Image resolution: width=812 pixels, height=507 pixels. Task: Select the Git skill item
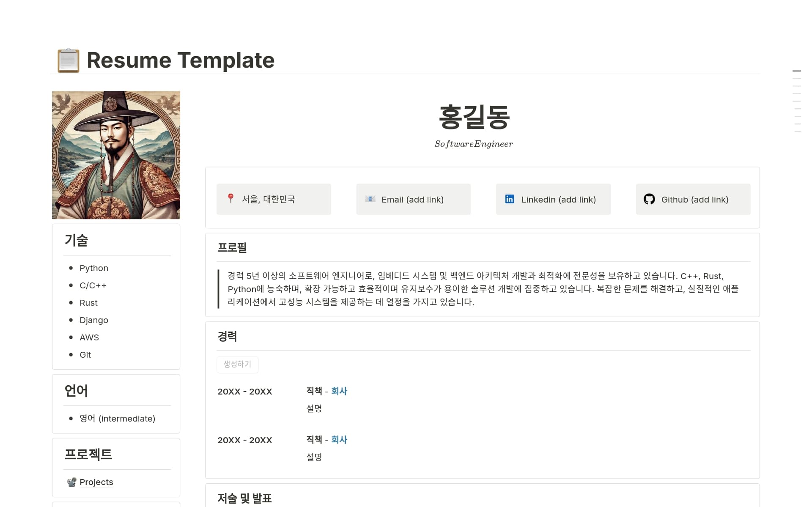click(x=85, y=355)
